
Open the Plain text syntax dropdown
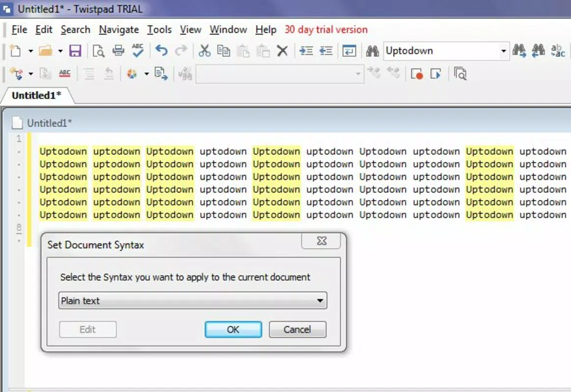[193, 301]
